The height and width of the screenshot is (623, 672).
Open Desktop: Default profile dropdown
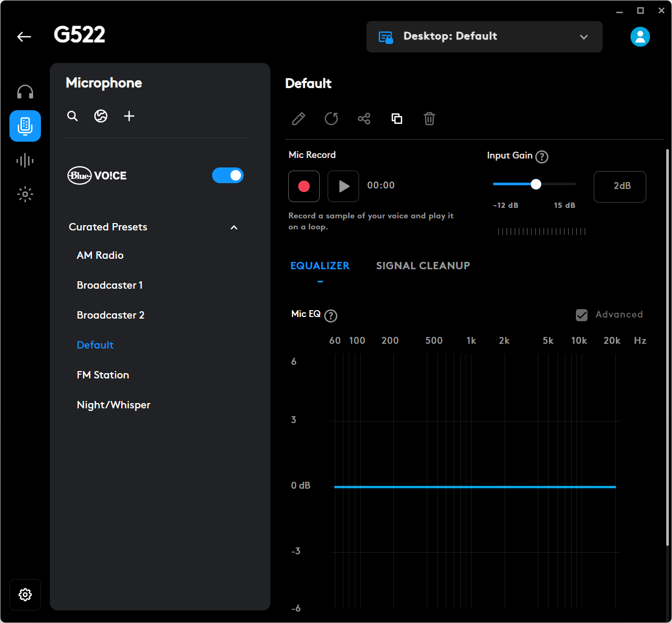(485, 37)
